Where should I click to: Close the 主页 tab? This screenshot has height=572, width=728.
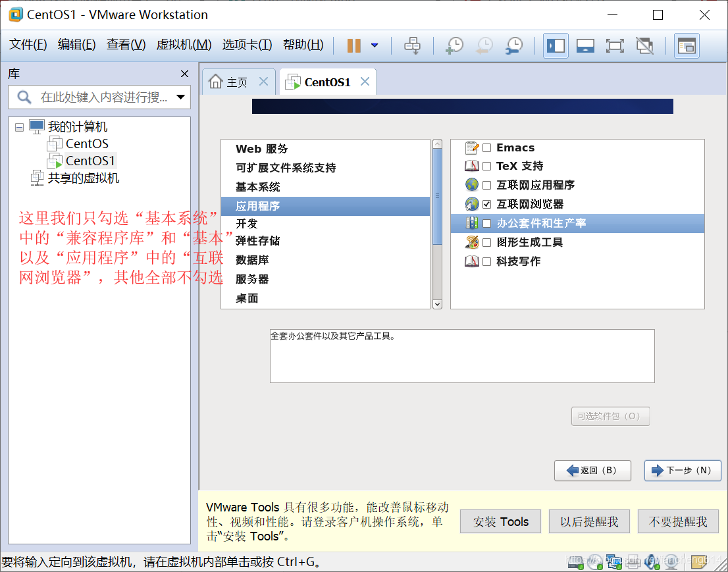pyautogui.click(x=263, y=82)
